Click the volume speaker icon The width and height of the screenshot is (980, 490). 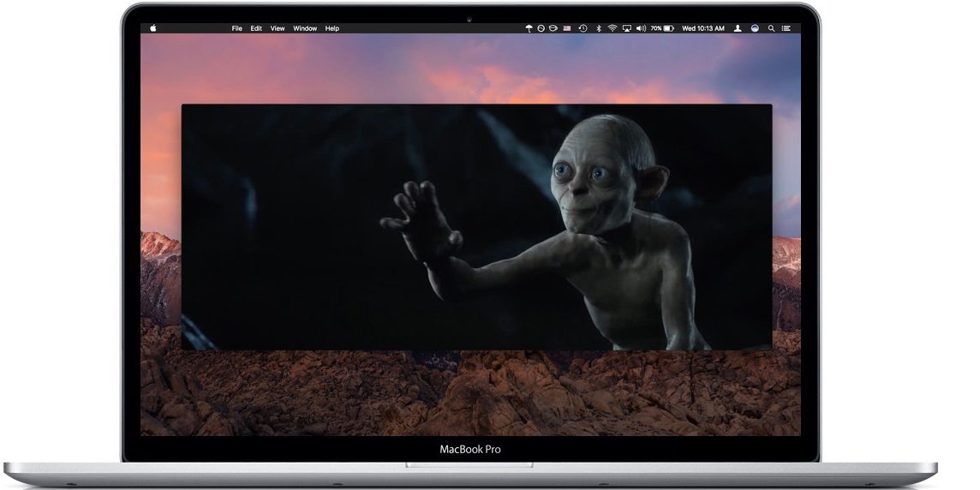[x=642, y=28]
